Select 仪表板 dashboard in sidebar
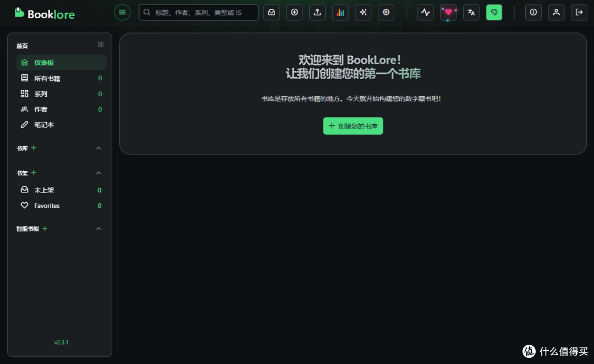Screen dimensions: 594x364 click(x=62, y=63)
